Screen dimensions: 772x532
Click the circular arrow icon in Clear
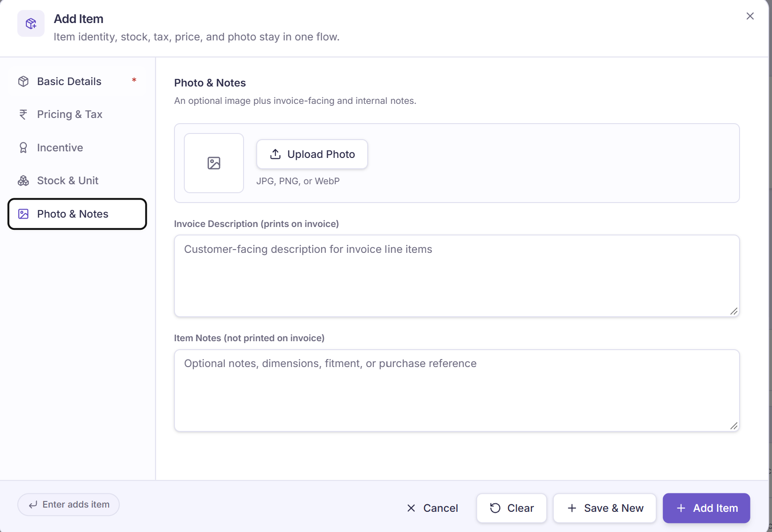(x=495, y=508)
